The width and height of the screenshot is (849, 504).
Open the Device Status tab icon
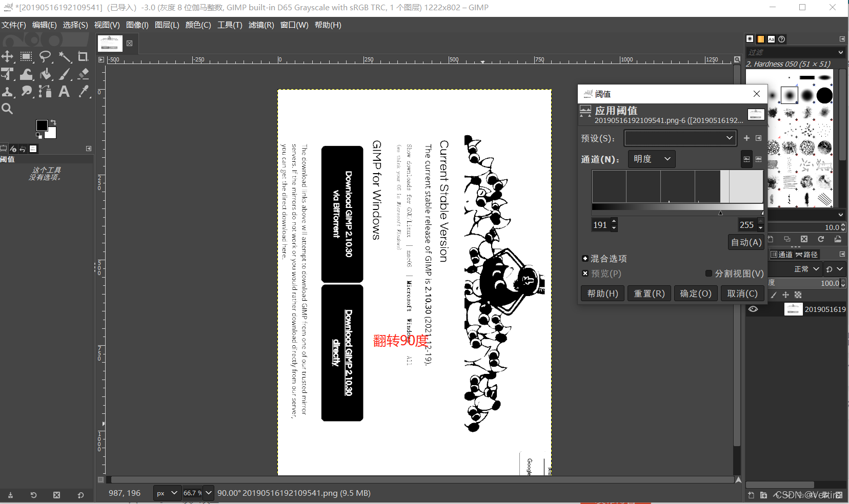coord(13,149)
